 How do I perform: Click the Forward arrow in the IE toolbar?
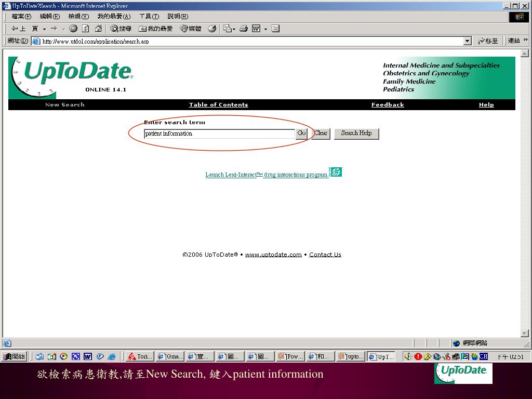(54, 29)
